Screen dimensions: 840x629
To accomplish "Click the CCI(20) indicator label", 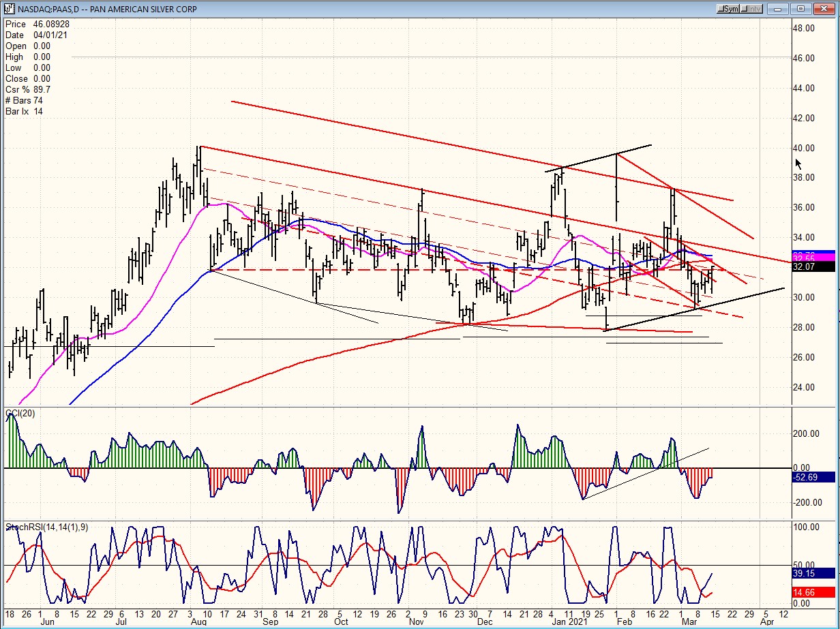I will pyautogui.click(x=20, y=414).
